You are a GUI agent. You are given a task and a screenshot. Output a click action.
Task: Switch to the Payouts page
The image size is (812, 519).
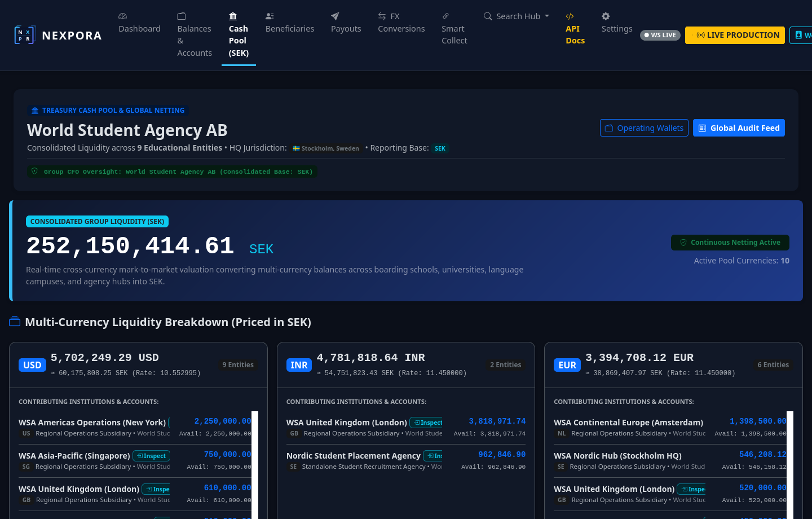tap(346, 23)
